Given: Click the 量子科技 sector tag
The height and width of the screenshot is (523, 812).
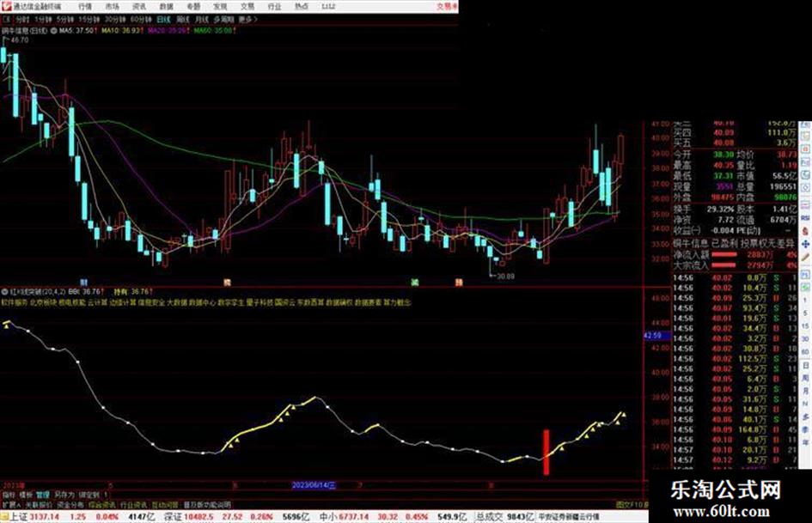Looking at the screenshot, I should tap(259, 302).
